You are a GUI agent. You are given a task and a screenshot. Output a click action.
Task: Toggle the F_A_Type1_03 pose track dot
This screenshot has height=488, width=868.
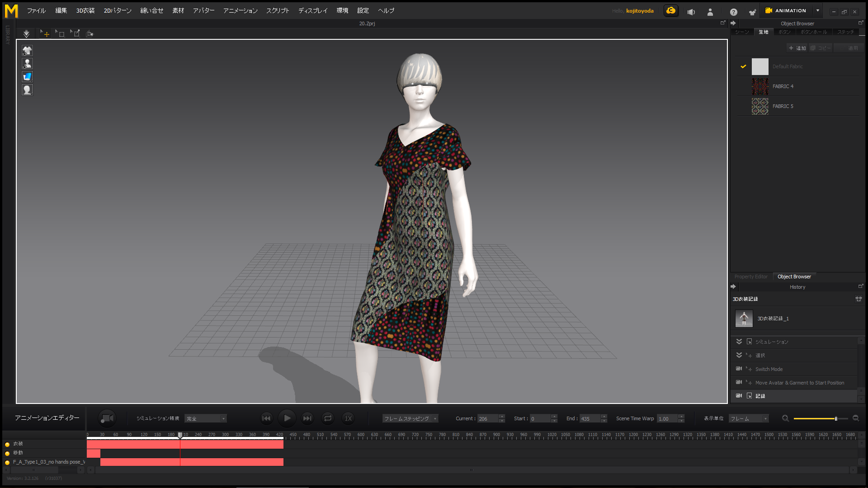(x=7, y=462)
